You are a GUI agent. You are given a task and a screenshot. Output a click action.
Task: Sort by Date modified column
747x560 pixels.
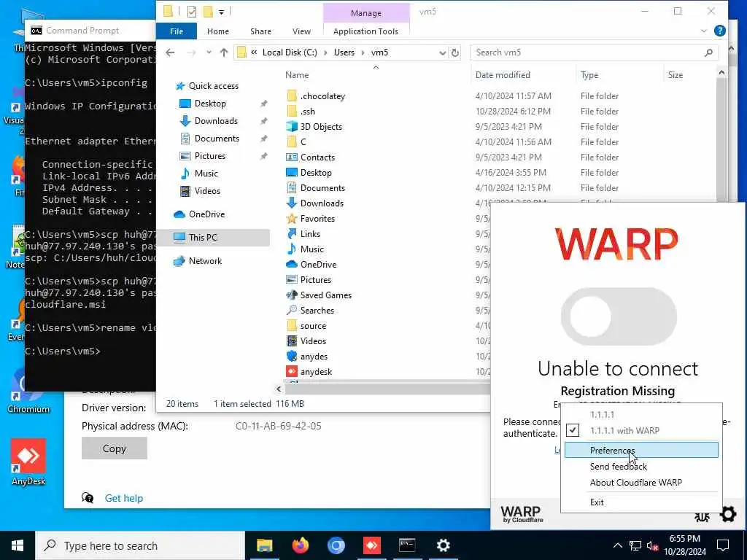[503, 75]
